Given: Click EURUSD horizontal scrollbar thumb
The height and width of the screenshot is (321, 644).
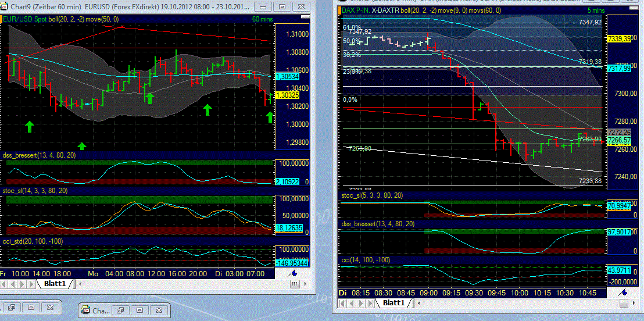Looking at the screenshot, I should click(295, 284).
